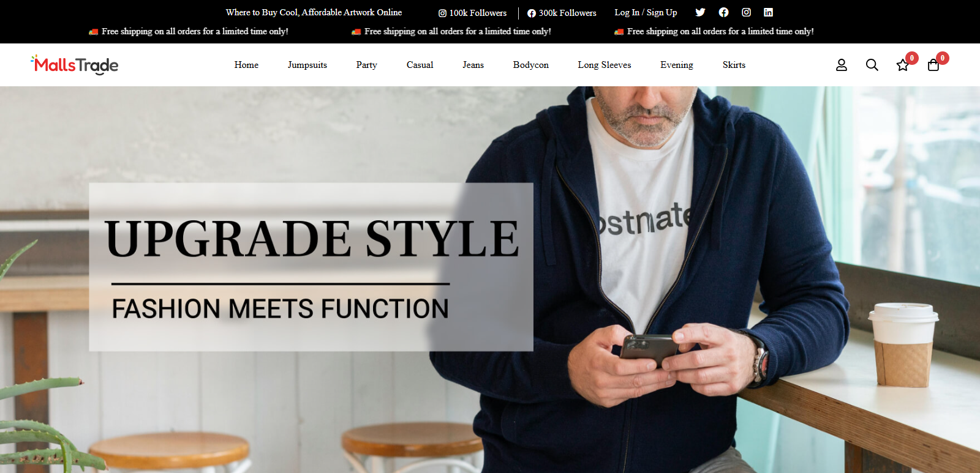Open the Facebook icon in top bar

tap(723, 12)
